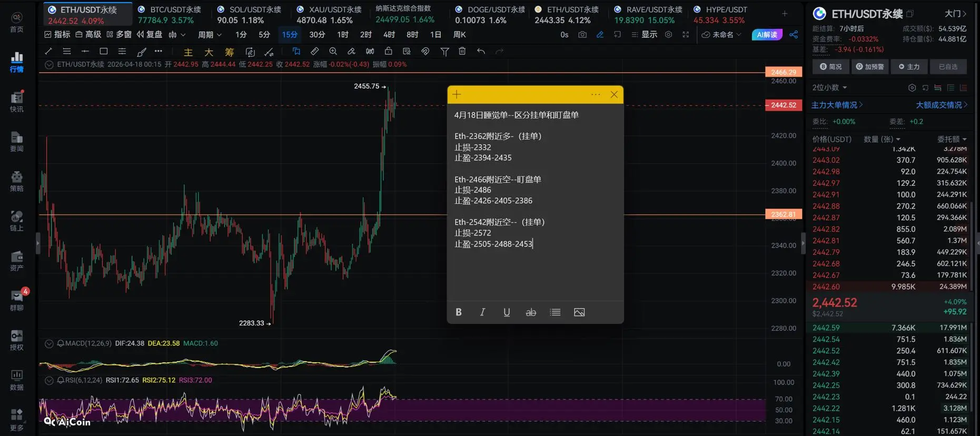Open the 策略 strategy sidebar icon
Viewport: 980px width, 436px height.
[x=17, y=181]
